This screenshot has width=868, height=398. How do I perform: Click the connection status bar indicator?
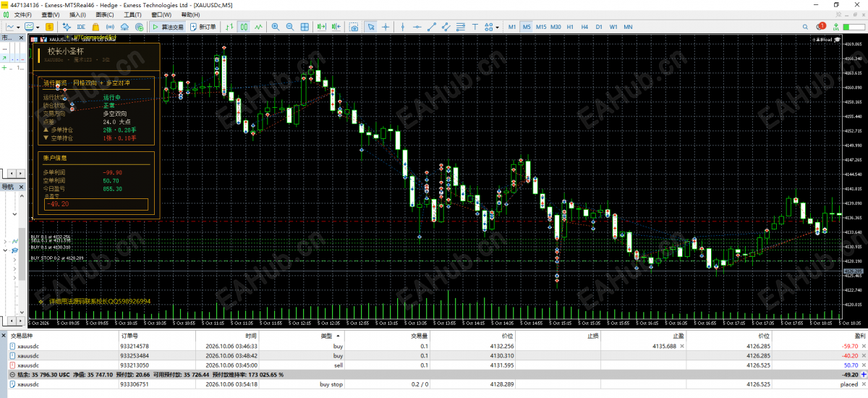point(854,27)
